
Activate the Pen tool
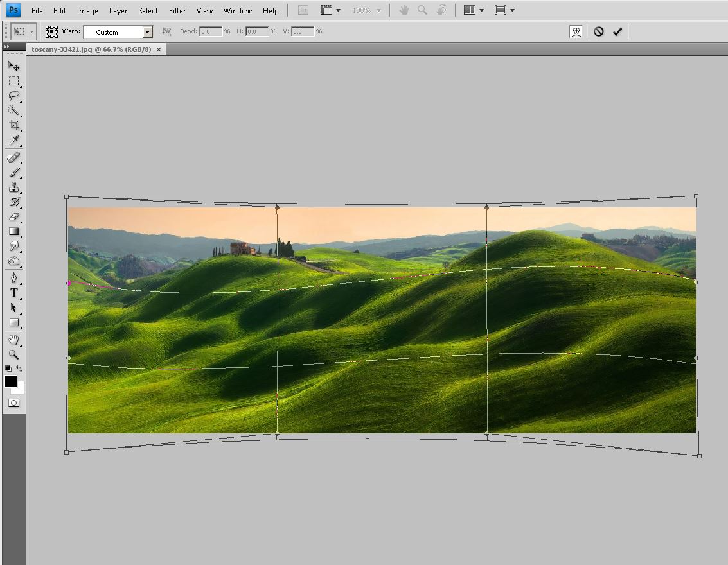point(13,278)
